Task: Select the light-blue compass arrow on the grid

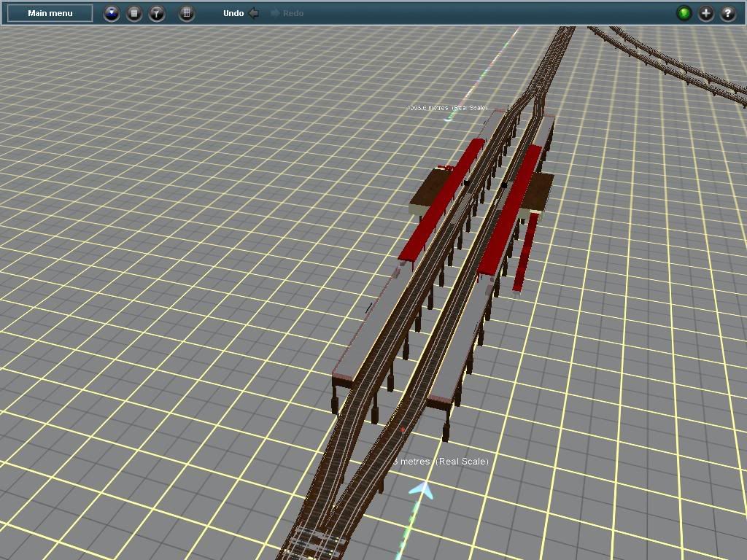Action: pyautogui.click(x=422, y=491)
